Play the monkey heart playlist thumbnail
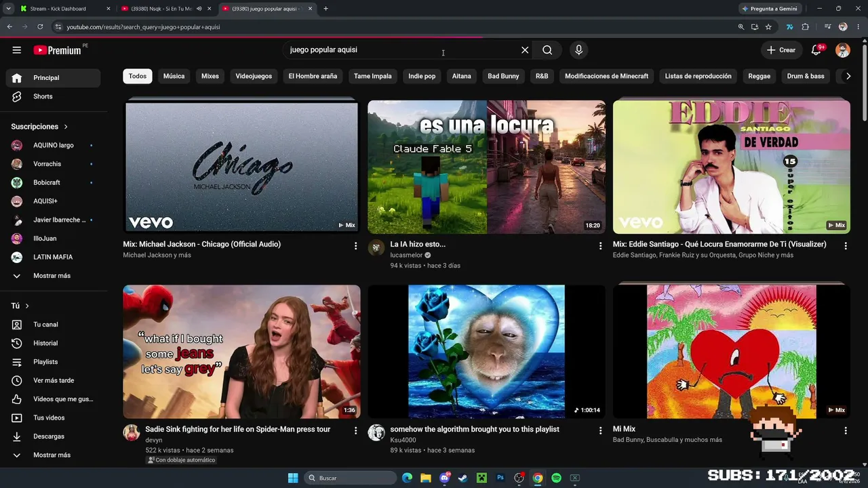The width and height of the screenshot is (868, 488). click(x=486, y=352)
